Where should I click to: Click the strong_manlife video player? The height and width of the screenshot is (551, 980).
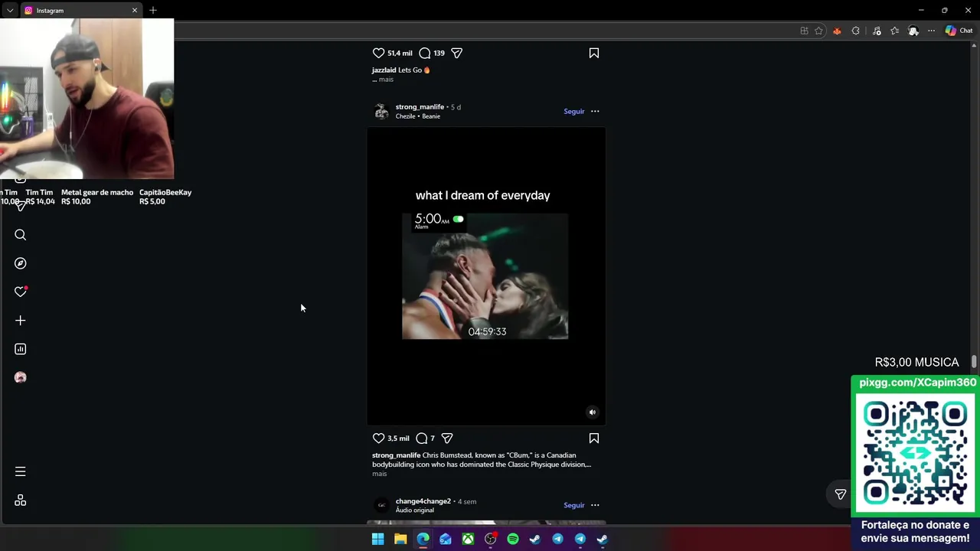click(486, 276)
